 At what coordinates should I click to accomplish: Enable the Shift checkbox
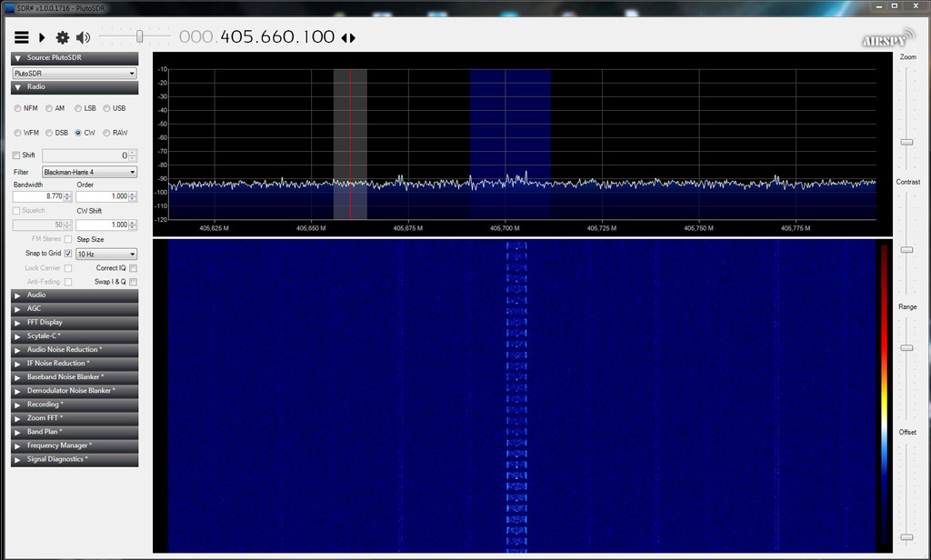[x=16, y=155]
